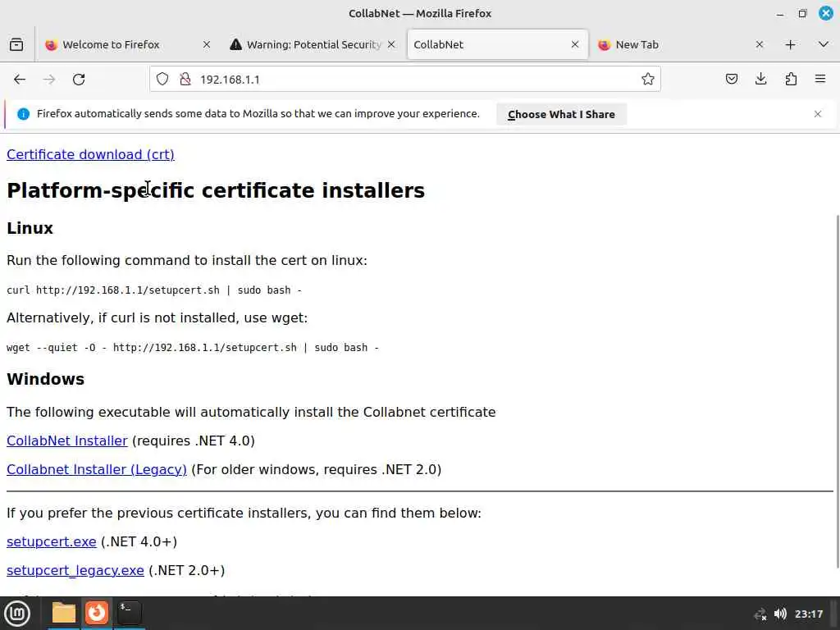Open Save to Pocket

pyautogui.click(x=731, y=80)
